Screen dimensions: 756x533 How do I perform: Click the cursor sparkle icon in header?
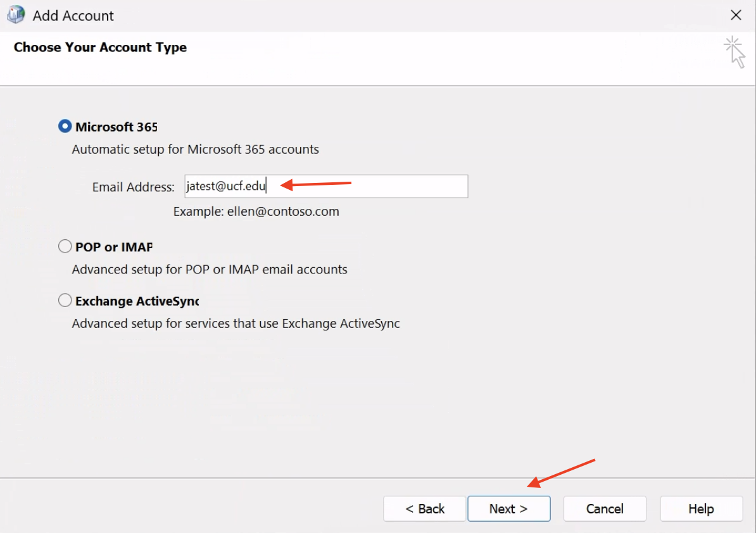pyautogui.click(x=734, y=52)
